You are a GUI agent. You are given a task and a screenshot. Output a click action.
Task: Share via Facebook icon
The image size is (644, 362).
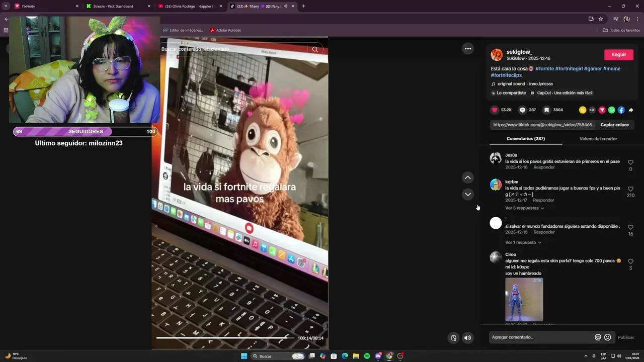click(x=621, y=110)
